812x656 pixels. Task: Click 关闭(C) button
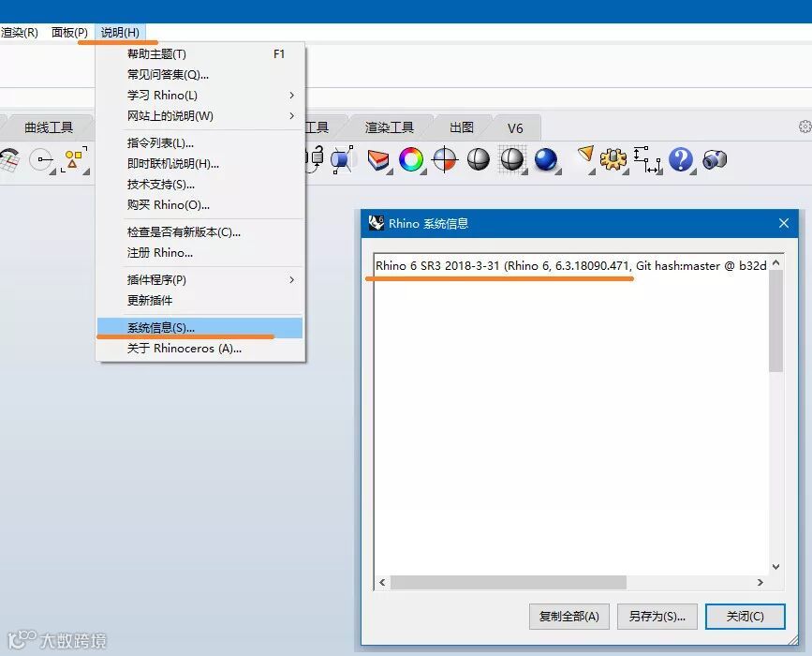(746, 616)
